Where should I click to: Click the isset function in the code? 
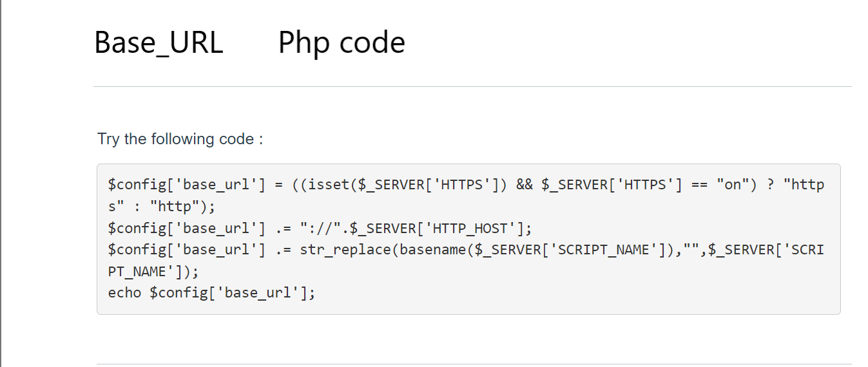[x=327, y=185]
